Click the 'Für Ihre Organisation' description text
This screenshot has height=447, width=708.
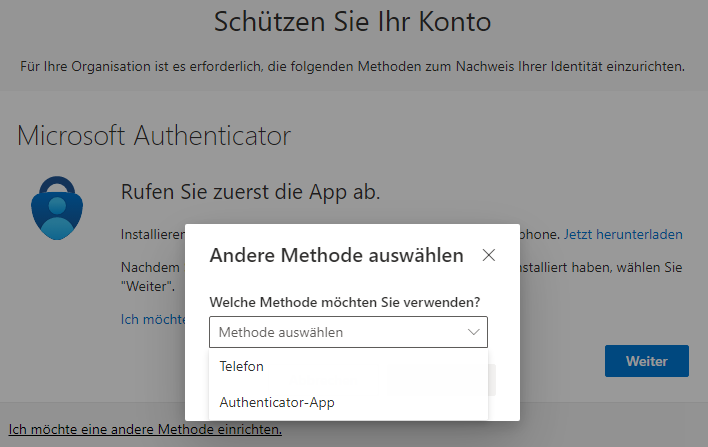tap(353, 67)
